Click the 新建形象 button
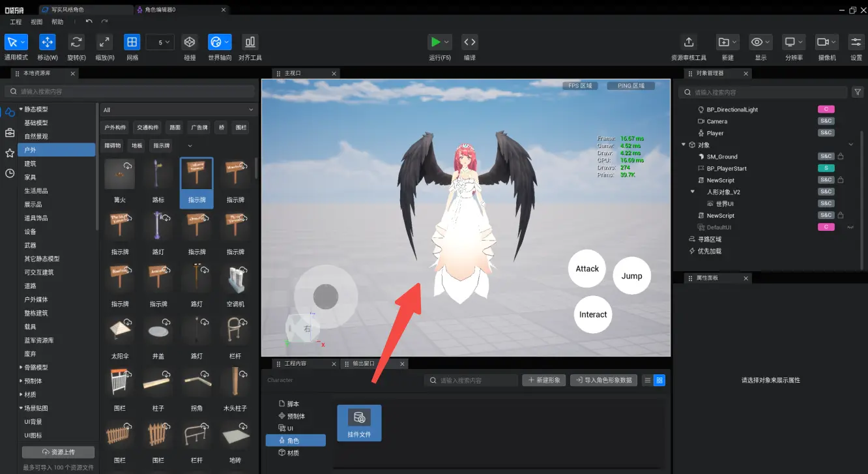 pyautogui.click(x=543, y=380)
